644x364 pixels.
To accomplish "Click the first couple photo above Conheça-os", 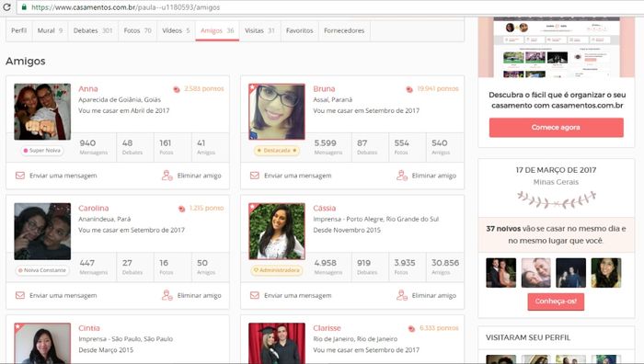I will pos(501,272).
